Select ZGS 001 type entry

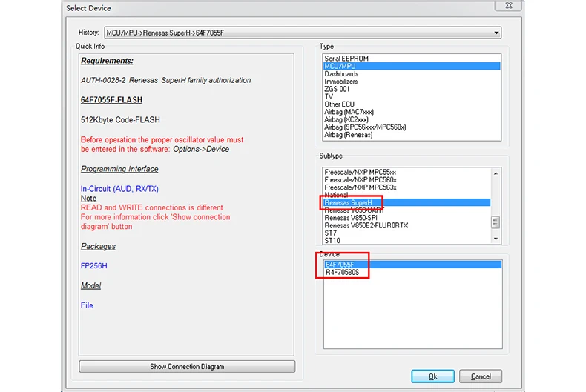[x=412, y=89]
